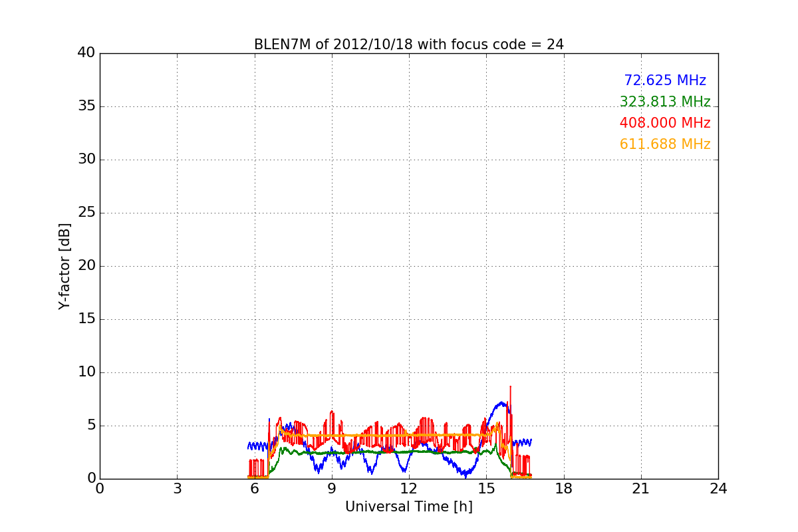Screen dimensions: 798x532
Task: Select the 408.000 MHz legend label
Action: pyautogui.click(x=665, y=123)
